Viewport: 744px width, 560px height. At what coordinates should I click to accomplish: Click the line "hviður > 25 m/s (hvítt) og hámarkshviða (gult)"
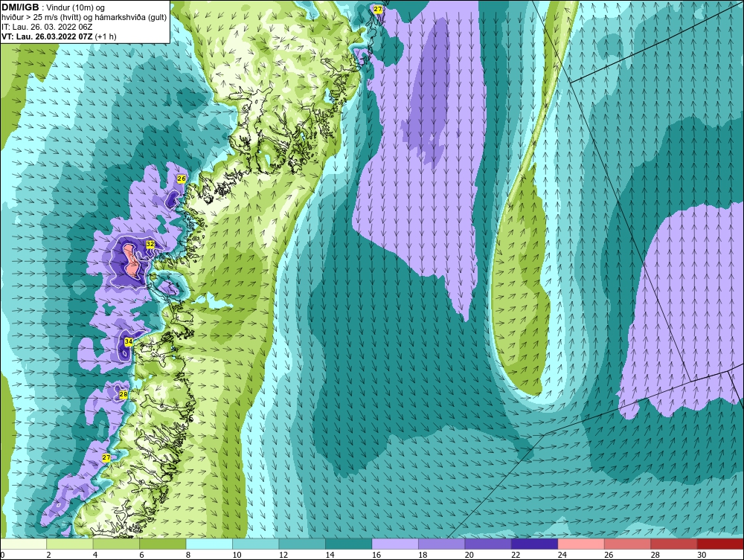[84, 18]
